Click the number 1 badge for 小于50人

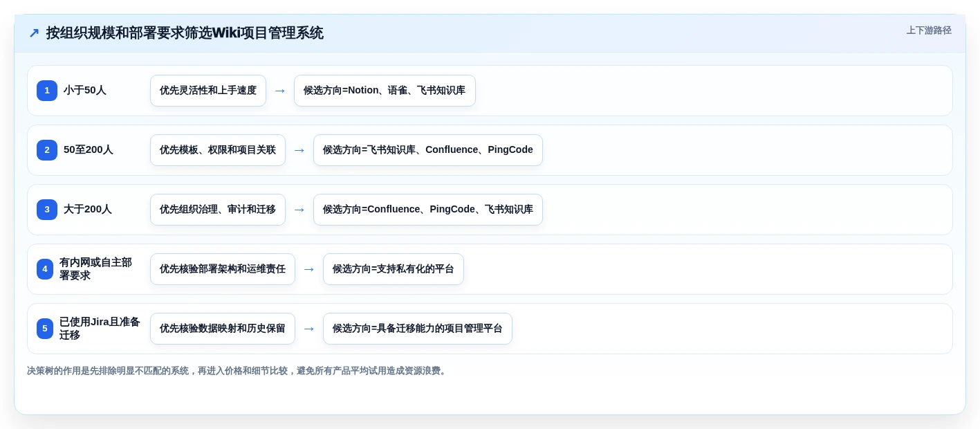coord(47,91)
